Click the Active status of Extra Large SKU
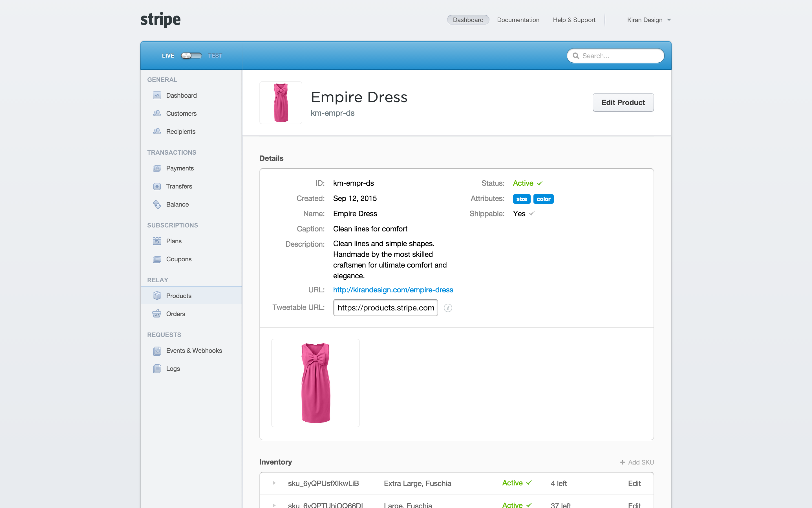The image size is (812, 508). (517, 483)
